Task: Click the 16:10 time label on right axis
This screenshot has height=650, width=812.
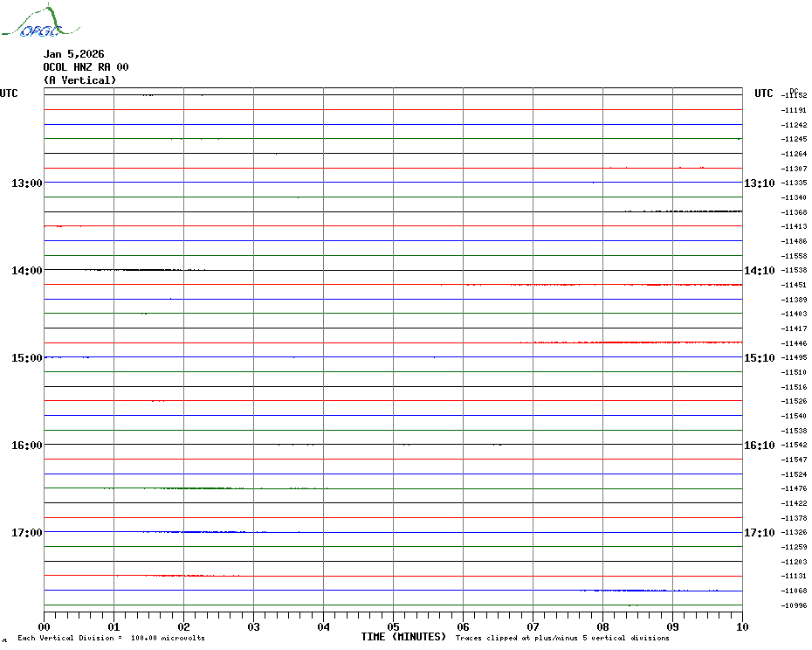Action: [759, 446]
